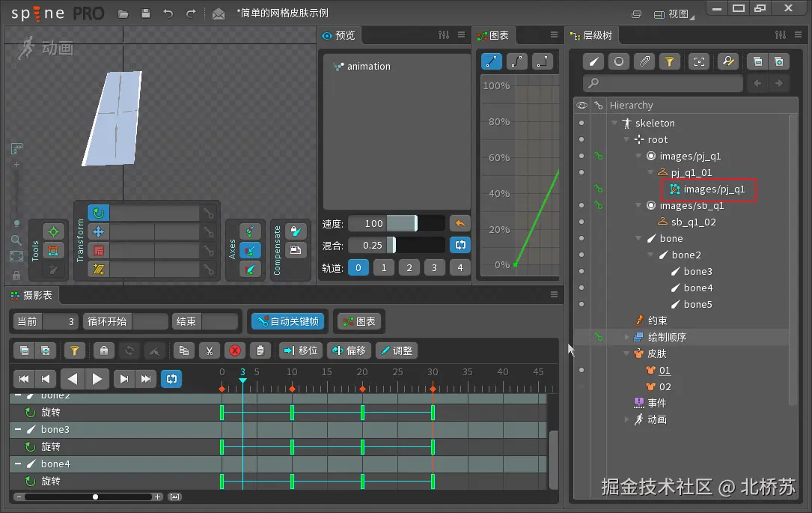The height and width of the screenshot is (513, 812).
Task: Select the Translate transform tool icon
Action: click(98, 232)
